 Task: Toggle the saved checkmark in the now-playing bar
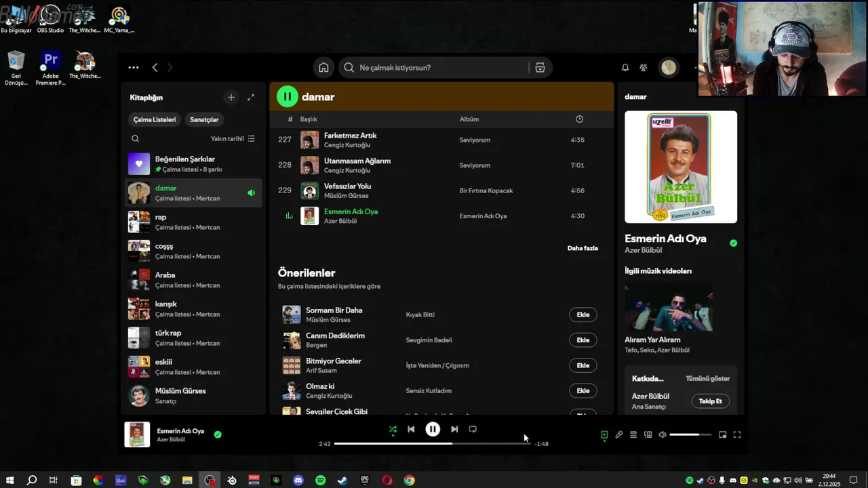[218, 434]
